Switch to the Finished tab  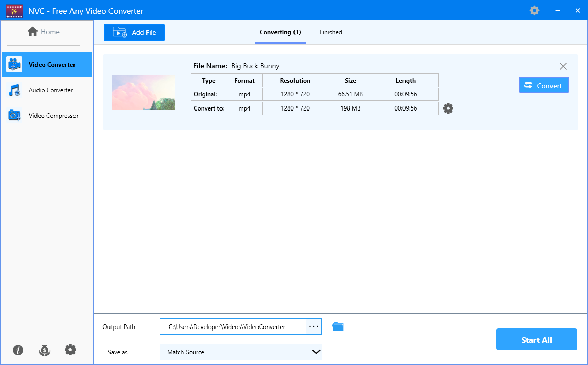click(x=330, y=32)
